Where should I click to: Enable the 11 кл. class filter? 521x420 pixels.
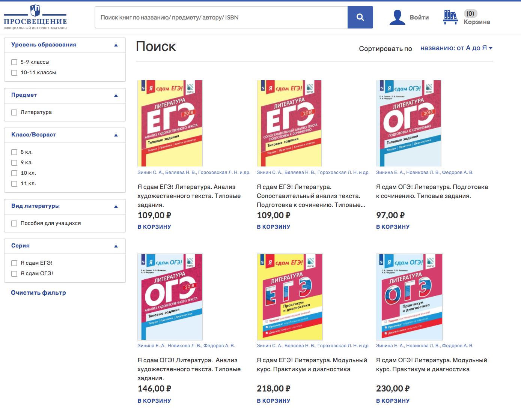pyautogui.click(x=14, y=184)
